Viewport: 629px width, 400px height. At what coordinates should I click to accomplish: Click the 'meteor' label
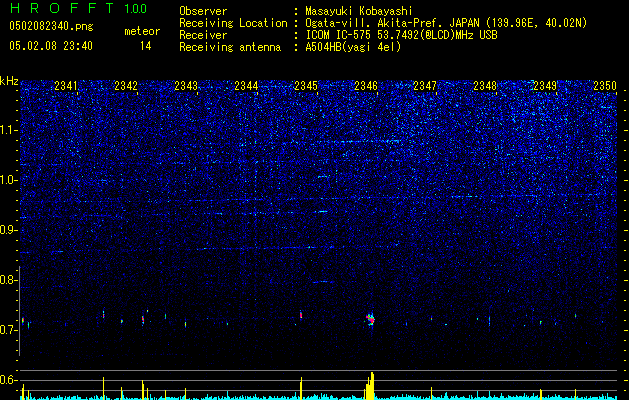point(142,31)
